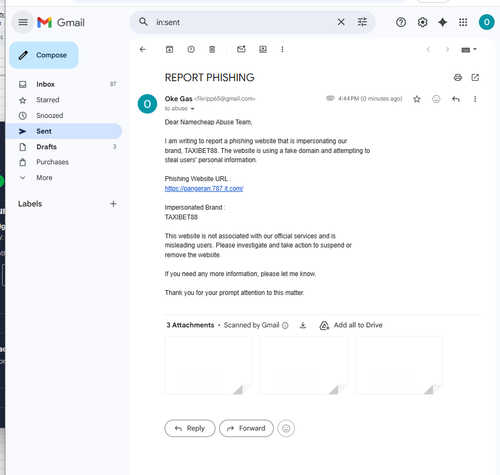
Task: Open the main menu hamburger icon
Action: 23,22
